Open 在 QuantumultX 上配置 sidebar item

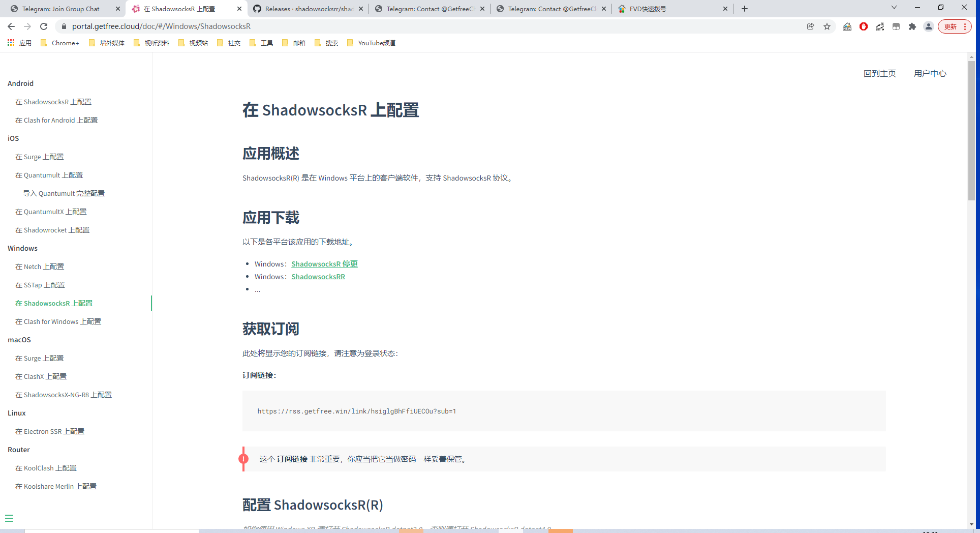point(51,212)
